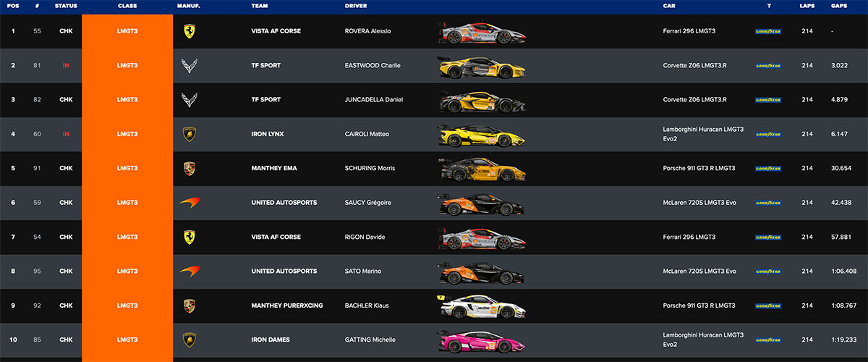Click the Goodyear tyre logo for Rovera
This screenshot has width=868, height=362.
click(x=768, y=32)
